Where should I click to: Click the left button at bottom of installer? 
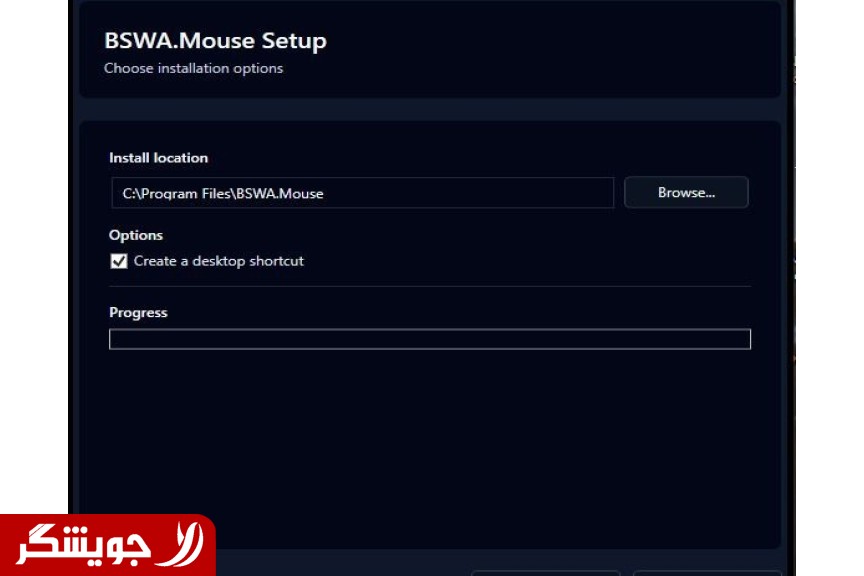(x=545, y=572)
